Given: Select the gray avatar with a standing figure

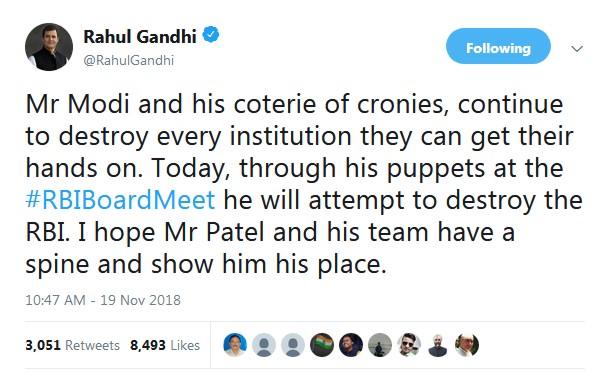Looking at the screenshot, I should tap(380, 345).
